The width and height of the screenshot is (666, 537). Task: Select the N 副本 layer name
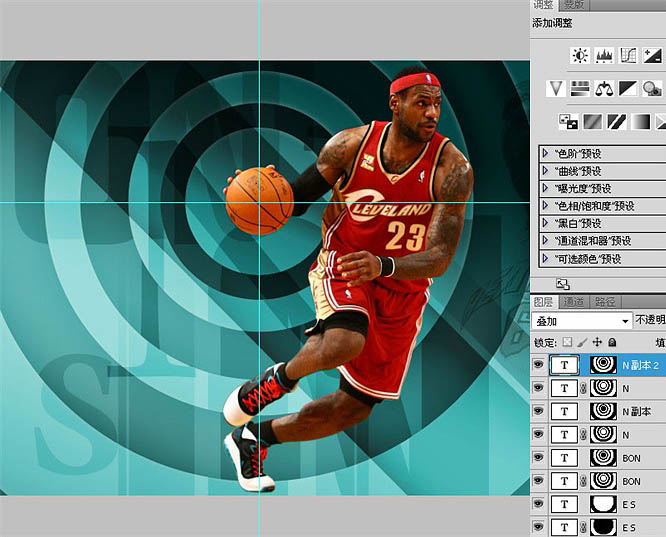tap(636, 412)
